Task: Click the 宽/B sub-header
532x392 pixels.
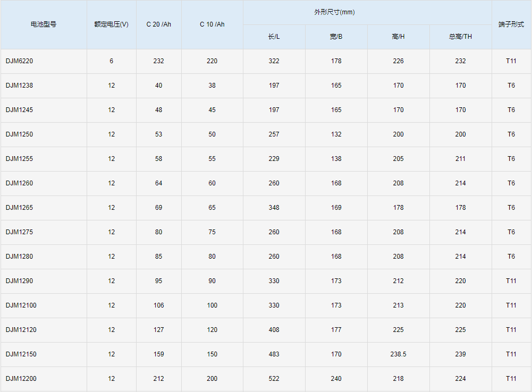Action: [x=336, y=37]
